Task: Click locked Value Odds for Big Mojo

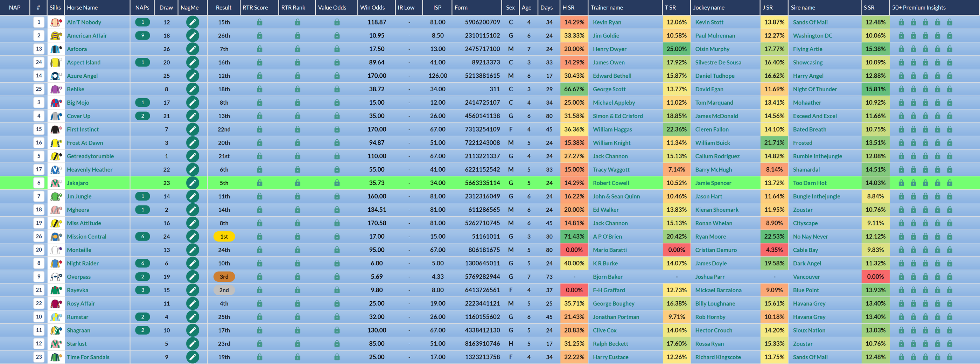Action: 337,103
